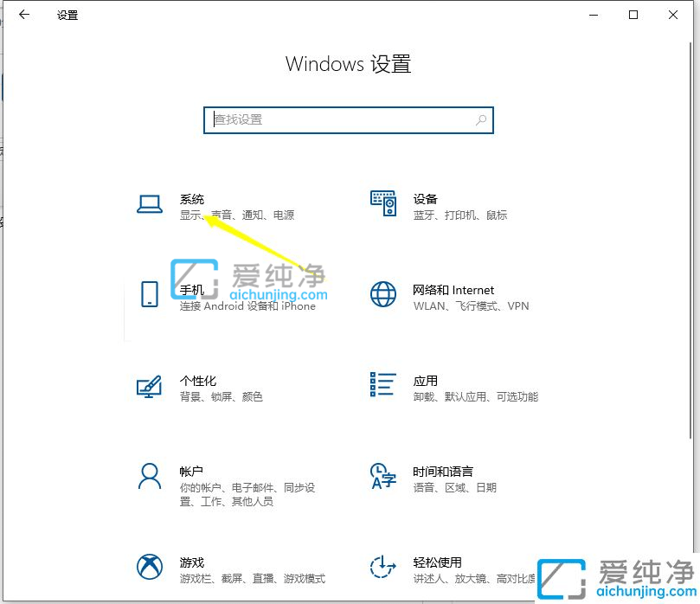Click the 应用 list icon
Screen dimensions: 700x604
coord(383,384)
